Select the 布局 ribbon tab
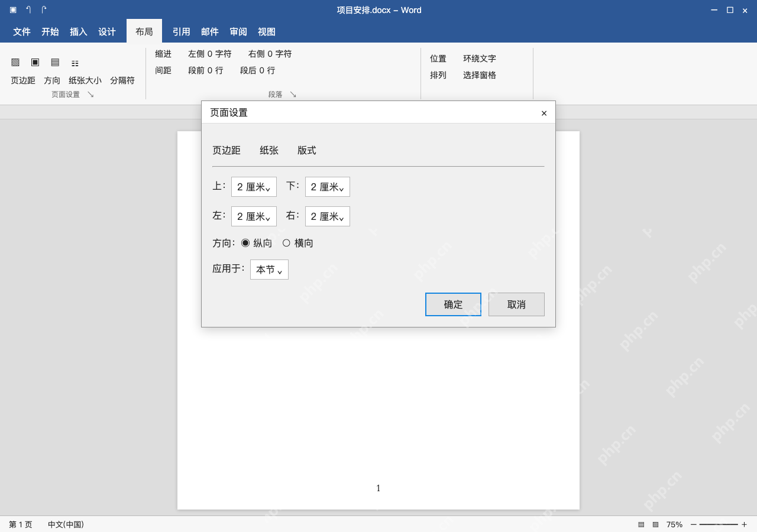The image size is (757, 532). 144,32
